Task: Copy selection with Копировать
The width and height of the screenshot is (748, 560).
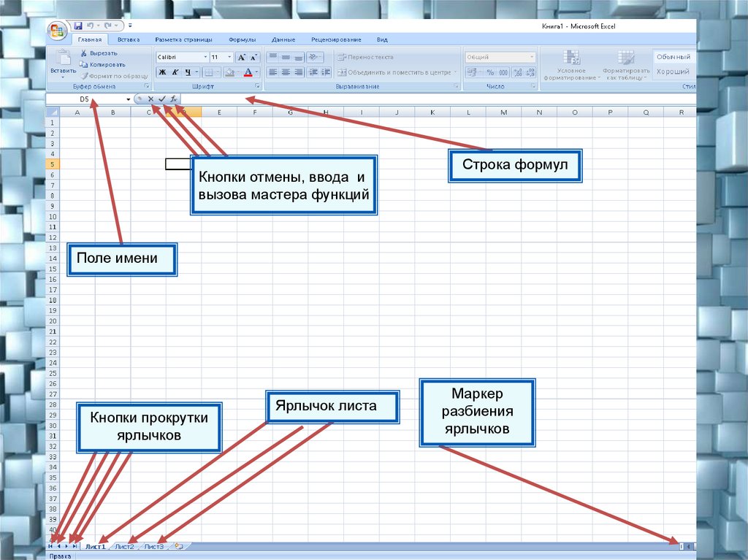Action: pos(102,64)
